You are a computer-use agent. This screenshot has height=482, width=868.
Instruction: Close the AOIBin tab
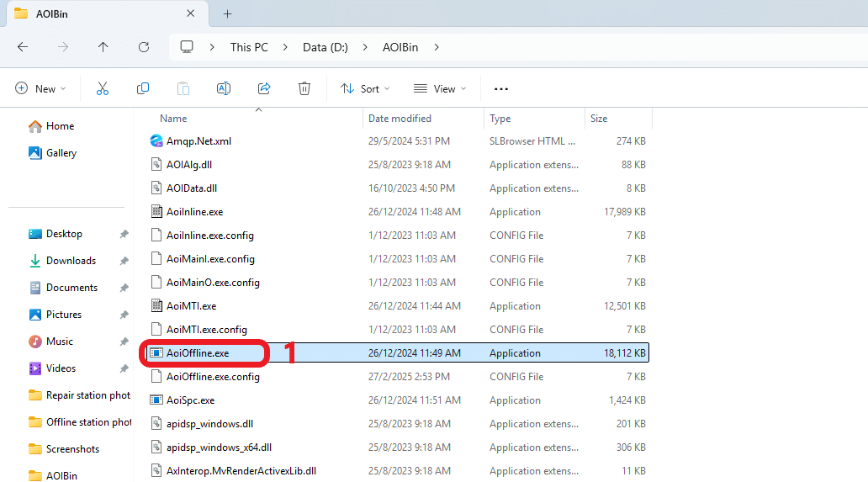click(x=190, y=13)
